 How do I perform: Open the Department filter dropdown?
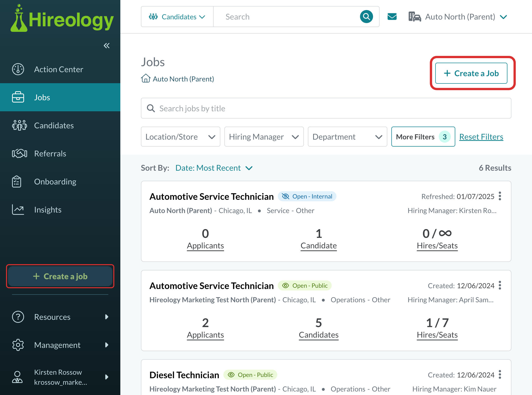pos(347,137)
